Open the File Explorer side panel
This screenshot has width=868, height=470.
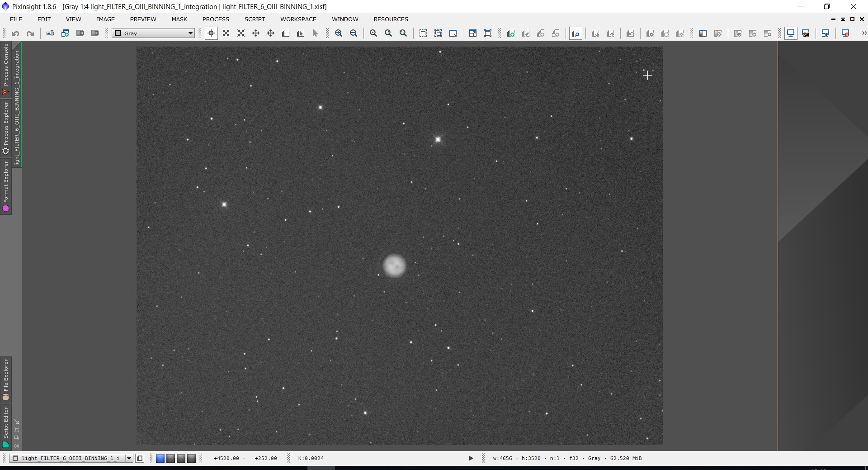point(5,380)
